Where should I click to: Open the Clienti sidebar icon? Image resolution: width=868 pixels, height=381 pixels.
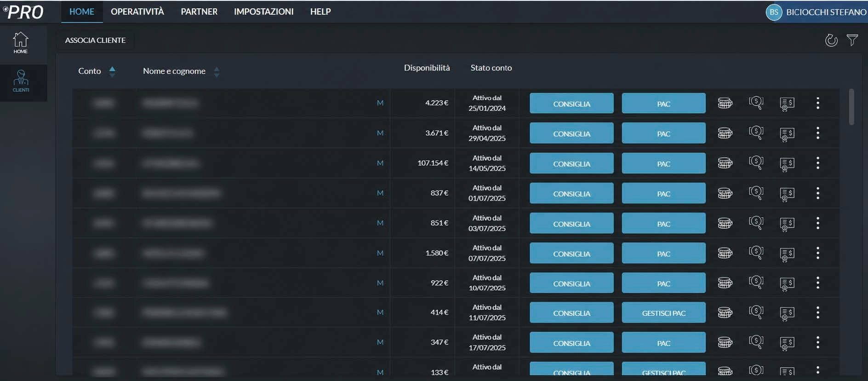coord(21,81)
